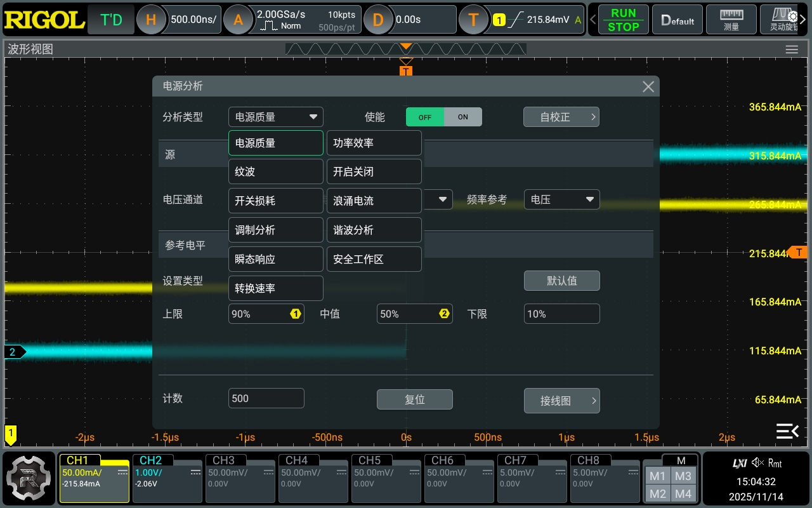Select 纹波 from the analysis list

[275, 172]
